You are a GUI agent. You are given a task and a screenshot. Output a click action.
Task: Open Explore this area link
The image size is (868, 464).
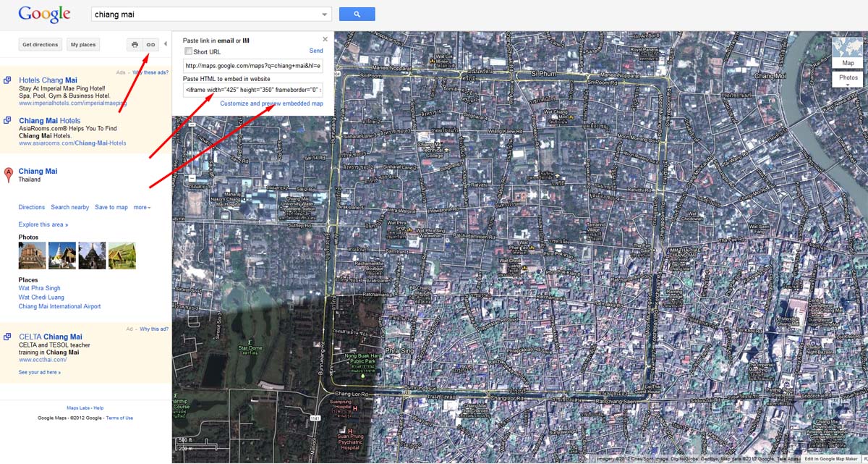[43, 225]
